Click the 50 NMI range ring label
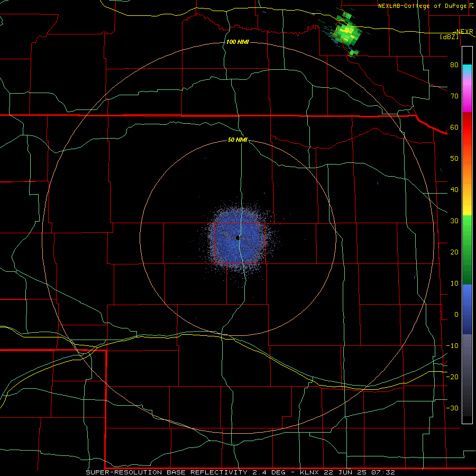The height and width of the screenshot is (476, 476). 237,140
